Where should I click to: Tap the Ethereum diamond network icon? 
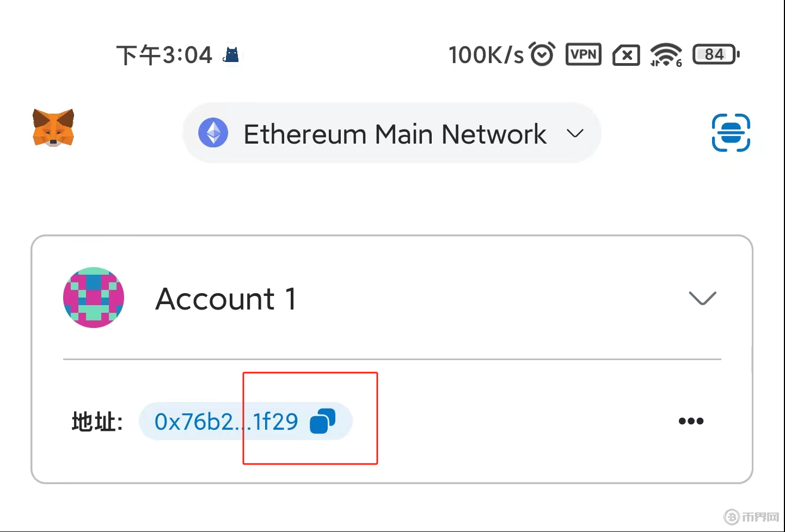213,133
